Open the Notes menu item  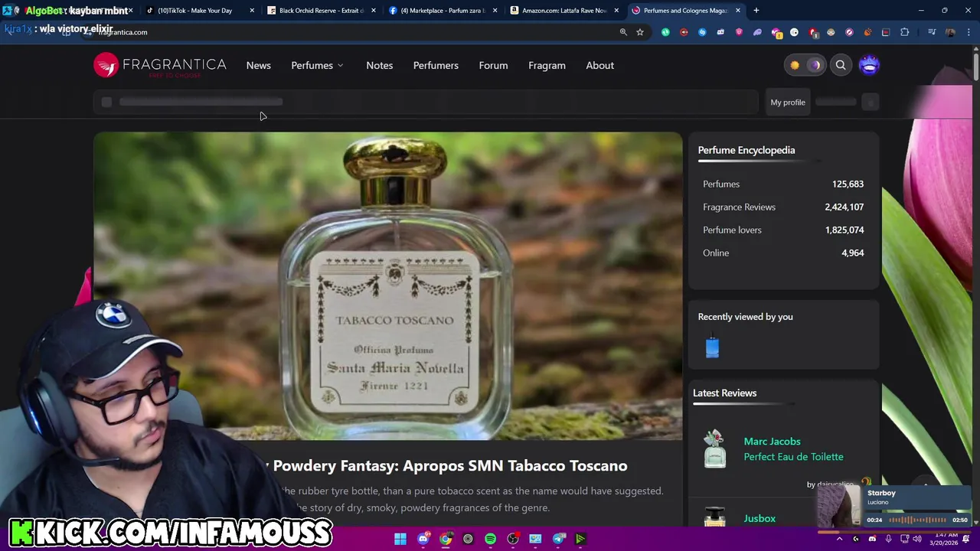tap(380, 65)
